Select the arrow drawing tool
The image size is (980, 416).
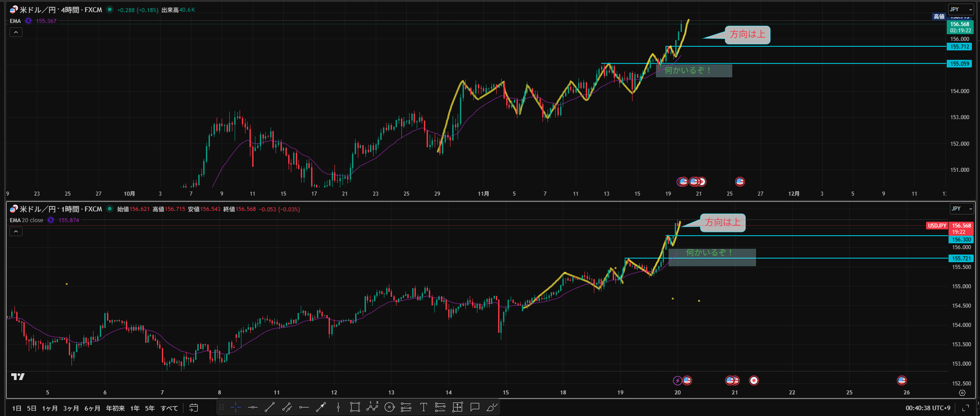click(321, 407)
